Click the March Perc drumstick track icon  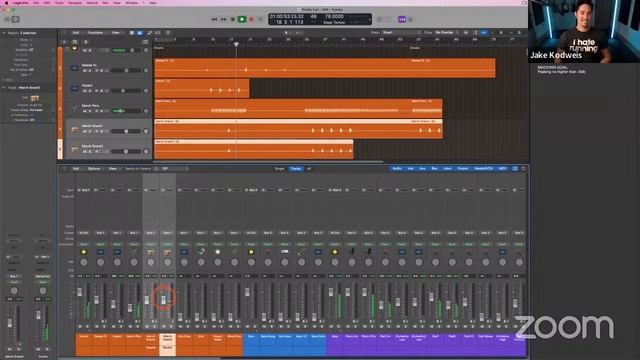(75, 109)
